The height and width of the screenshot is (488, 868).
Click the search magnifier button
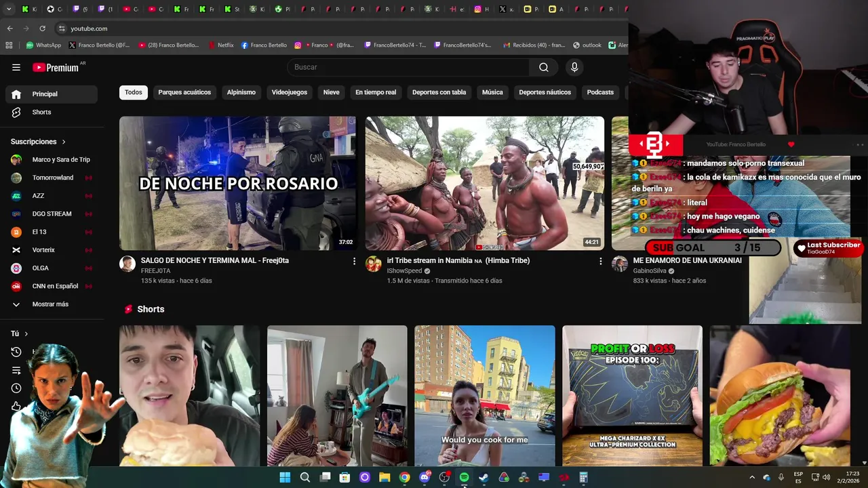pos(544,67)
